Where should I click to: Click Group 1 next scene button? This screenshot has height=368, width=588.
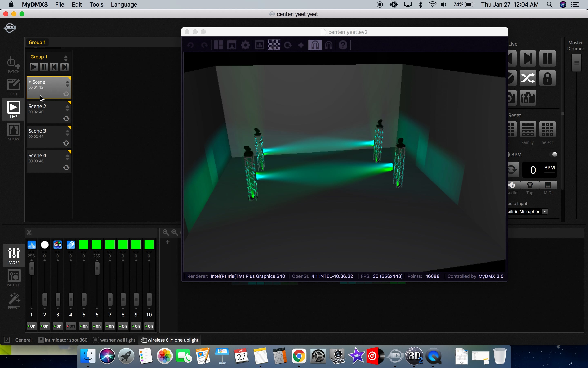[64, 67]
